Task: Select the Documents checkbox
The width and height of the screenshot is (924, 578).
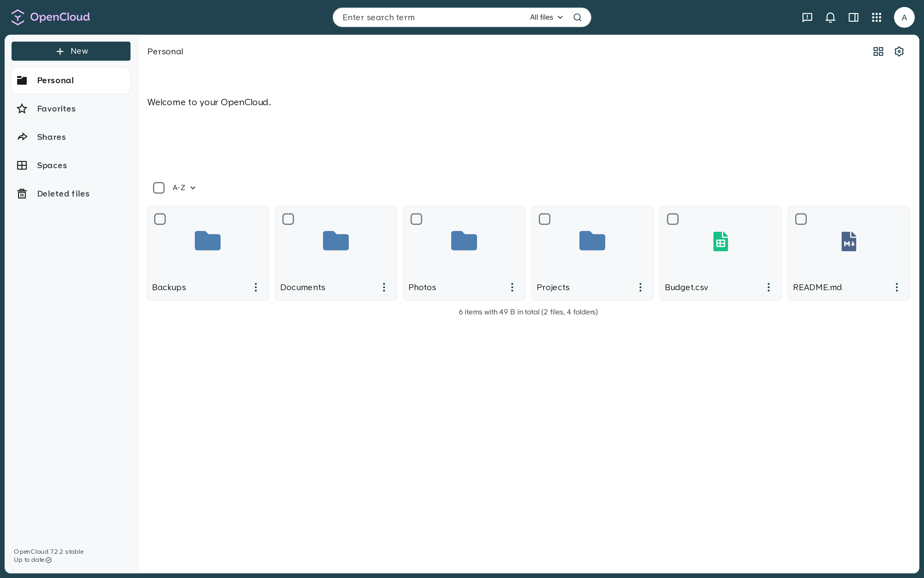Action: [x=288, y=219]
